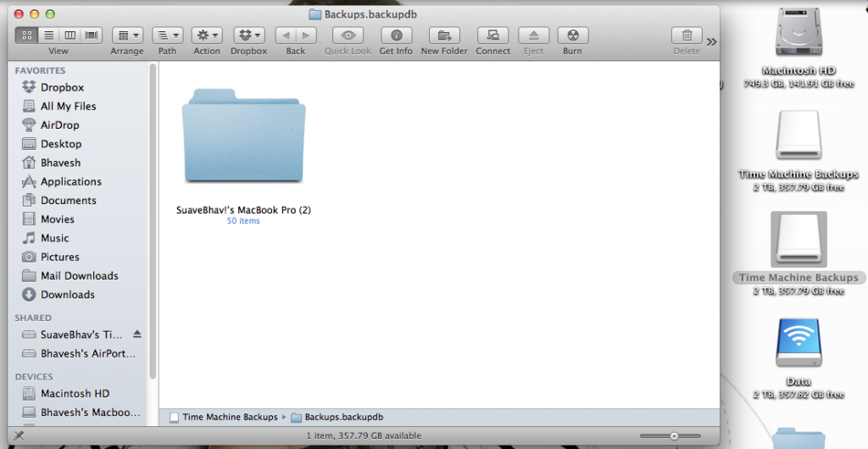Open the Path dropdown
The image size is (868, 449).
[x=167, y=36]
